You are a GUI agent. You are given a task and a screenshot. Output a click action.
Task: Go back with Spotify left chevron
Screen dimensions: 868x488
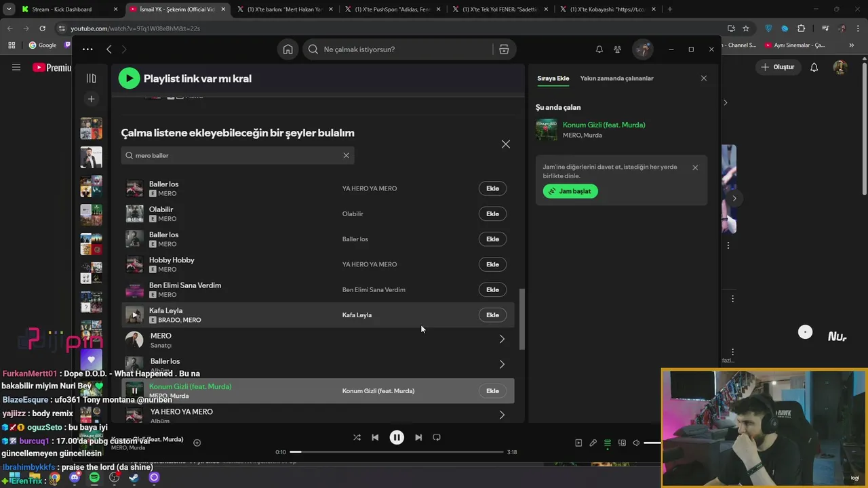tap(108, 49)
